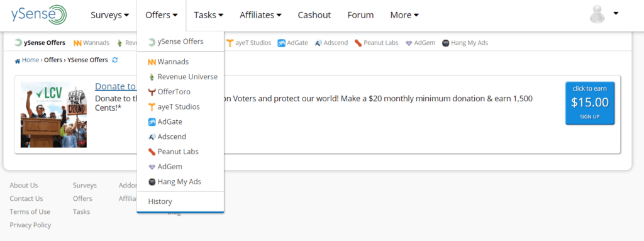
Task: Click AdGate icon in the top tab bar
Action: [x=281, y=43]
